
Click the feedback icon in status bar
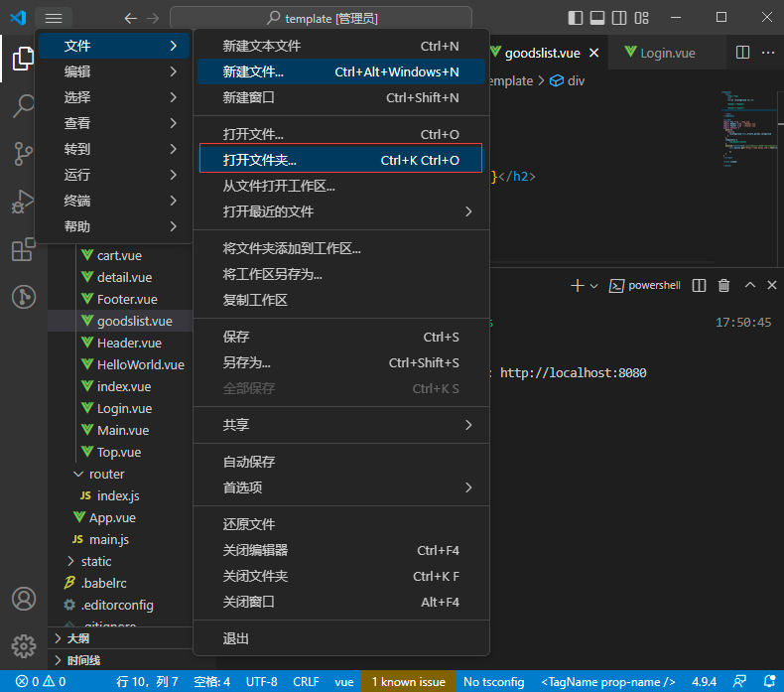point(739,681)
